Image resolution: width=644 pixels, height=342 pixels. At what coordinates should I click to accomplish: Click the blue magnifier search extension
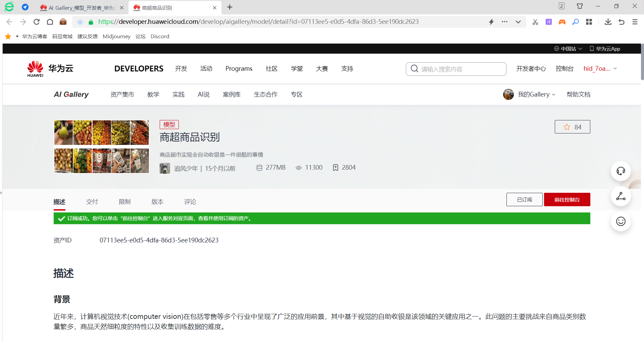click(576, 22)
